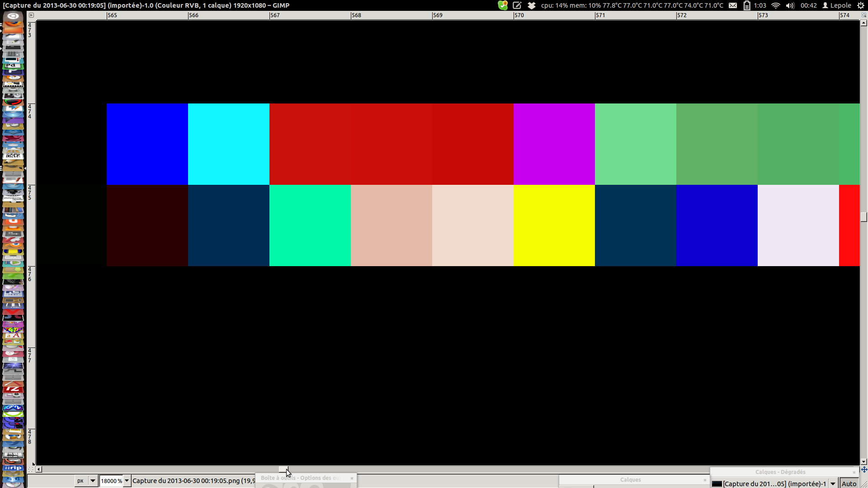Open the system power gear menu
This screenshot has width=868, height=488.
pyautogui.click(x=861, y=5)
